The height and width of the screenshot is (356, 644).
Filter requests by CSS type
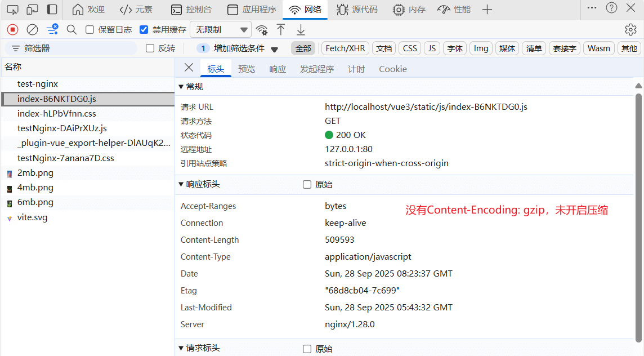tap(410, 48)
